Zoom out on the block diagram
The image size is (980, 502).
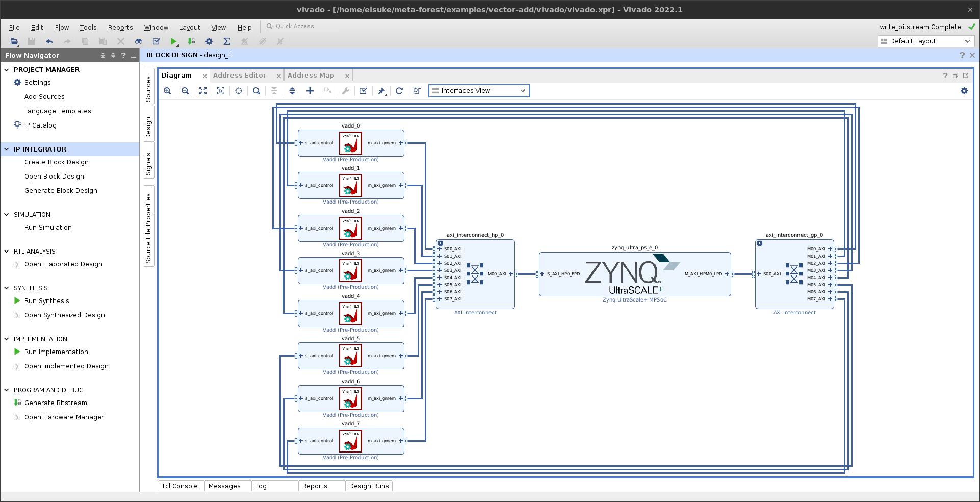pos(185,91)
